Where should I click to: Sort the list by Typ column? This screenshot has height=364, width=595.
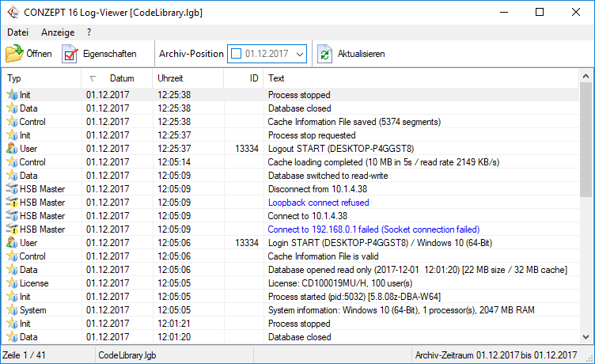[40, 78]
